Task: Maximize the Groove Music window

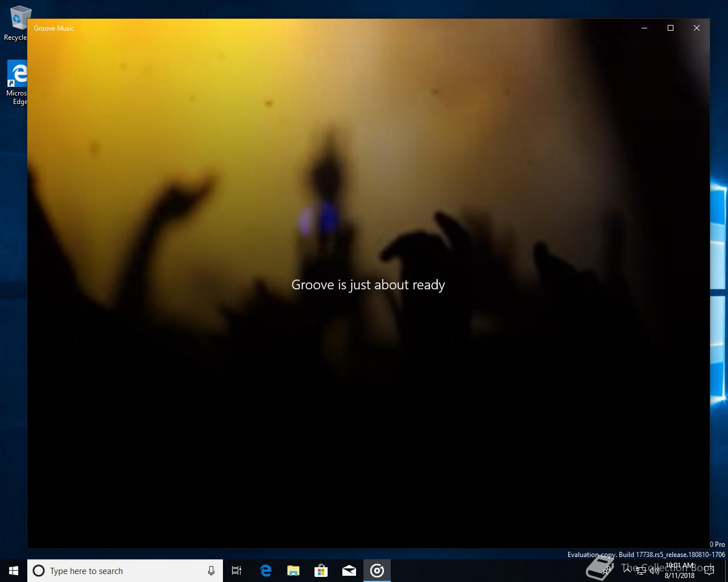Action: [x=671, y=28]
